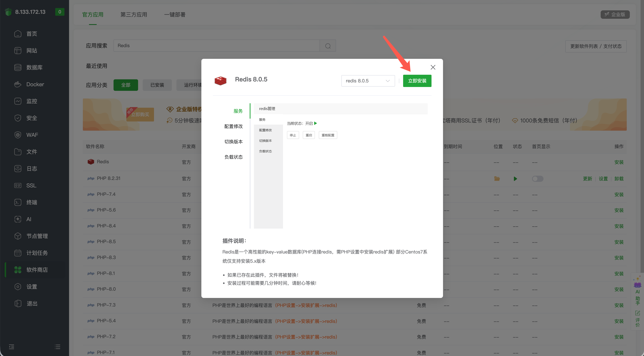Select the 软件商店 four-dot icon

(x=18, y=270)
